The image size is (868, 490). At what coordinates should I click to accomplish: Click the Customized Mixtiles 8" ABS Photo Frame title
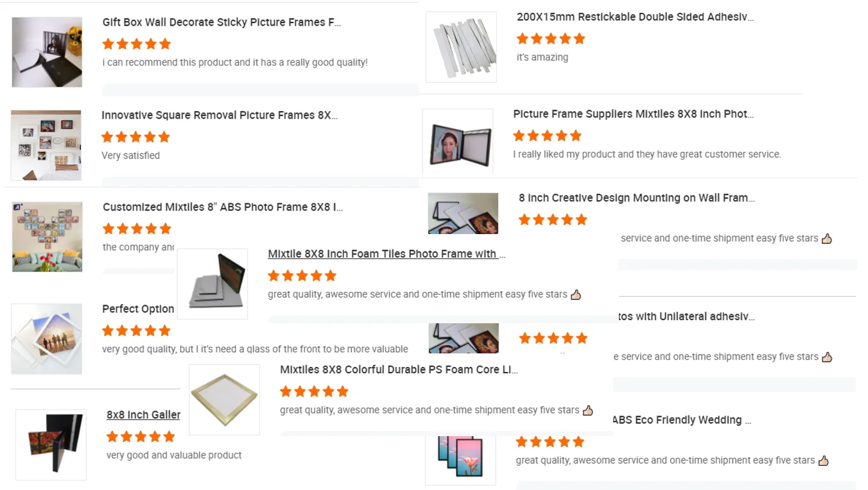(x=223, y=207)
